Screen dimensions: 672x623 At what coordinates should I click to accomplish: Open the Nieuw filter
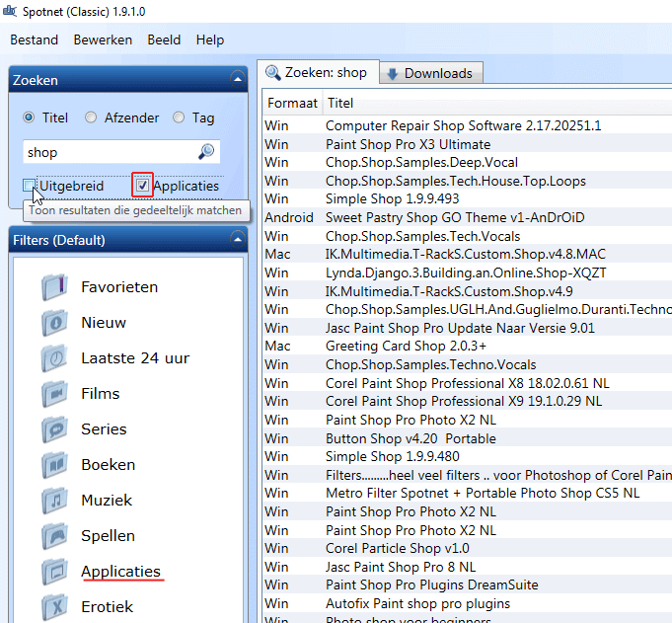pyautogui.click(x=104, y=323)
